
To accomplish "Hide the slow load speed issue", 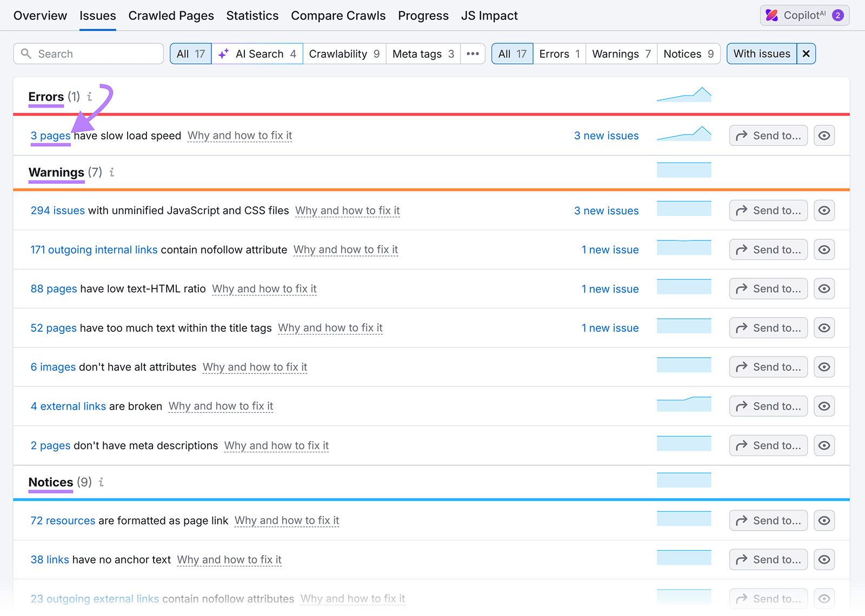I will tap(824, 135).
